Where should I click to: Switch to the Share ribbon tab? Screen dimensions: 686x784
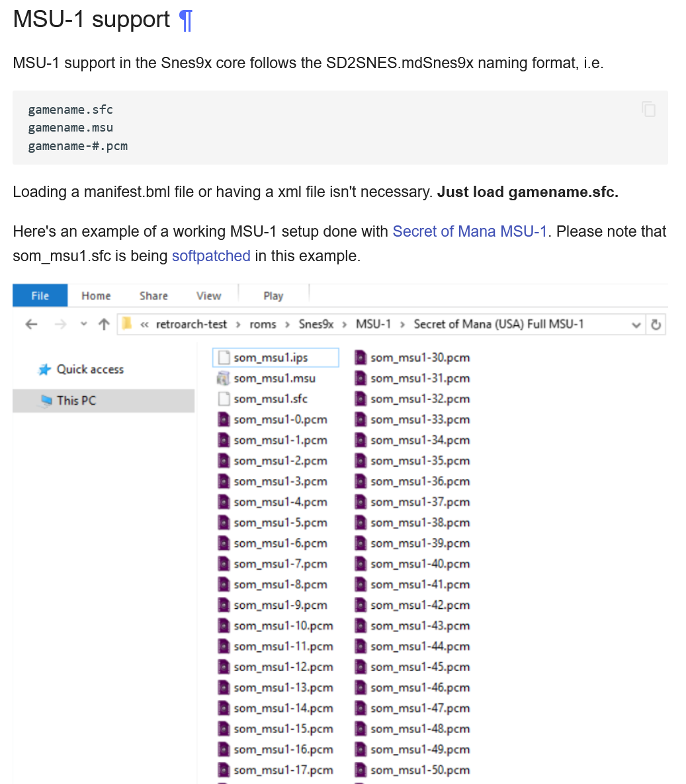click(153, 295)
